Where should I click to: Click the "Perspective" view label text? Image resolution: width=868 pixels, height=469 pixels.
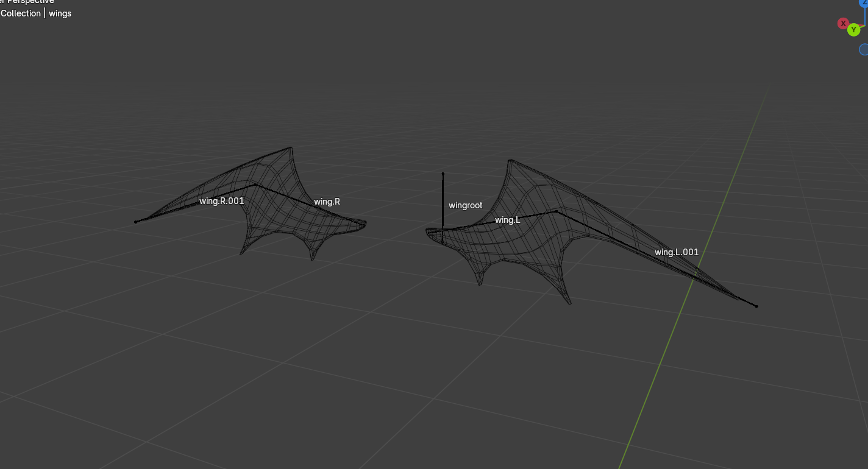coord(30,2)
